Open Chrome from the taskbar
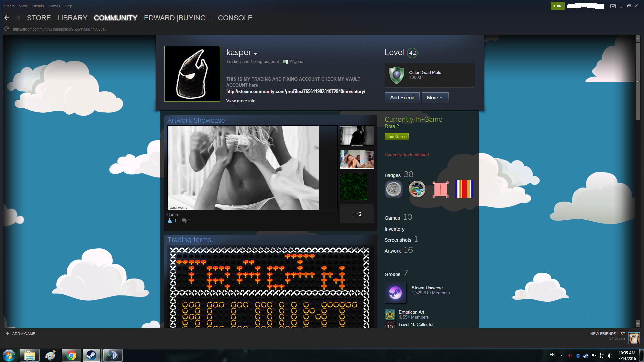Viewport: 644px width, 362px height. (x=71, y=355)
